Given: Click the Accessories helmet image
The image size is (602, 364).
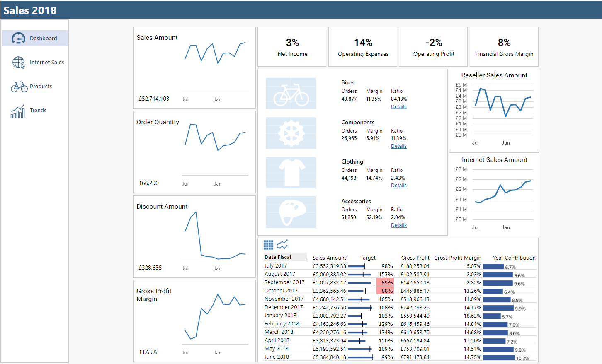Looking at the screenshot, I should 291,212.
